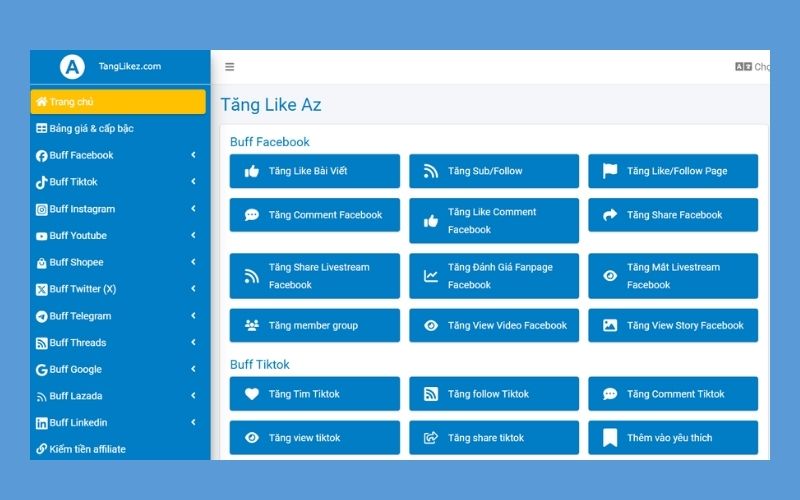
Task: Expand Buff Twitter (X) submenu chevron
Action: (193, 288)
